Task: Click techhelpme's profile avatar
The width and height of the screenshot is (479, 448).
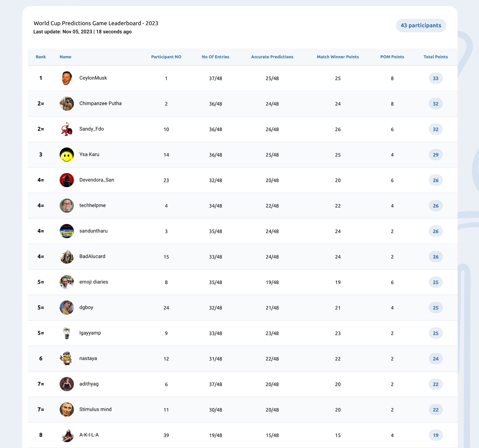Action: [x=67, y=206]
